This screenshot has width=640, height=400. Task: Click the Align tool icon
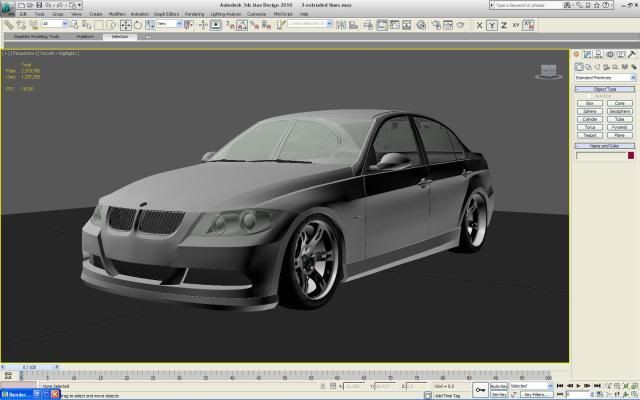click(353, 25)
